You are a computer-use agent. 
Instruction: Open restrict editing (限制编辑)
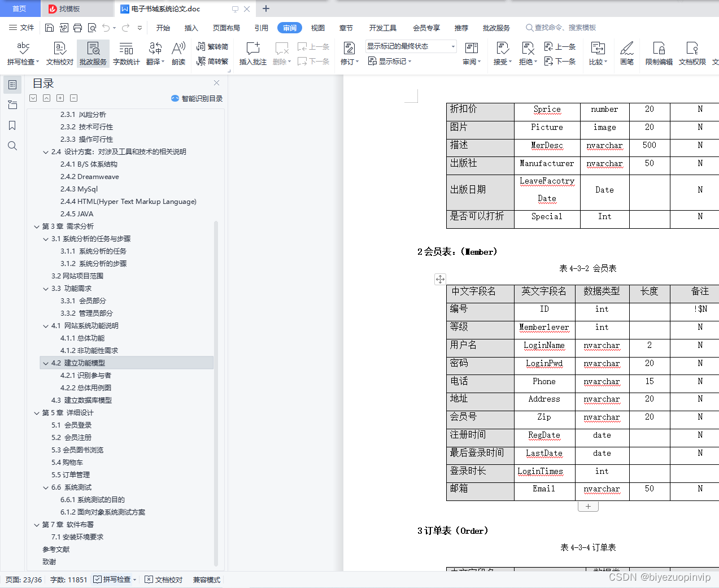[659, 54]
